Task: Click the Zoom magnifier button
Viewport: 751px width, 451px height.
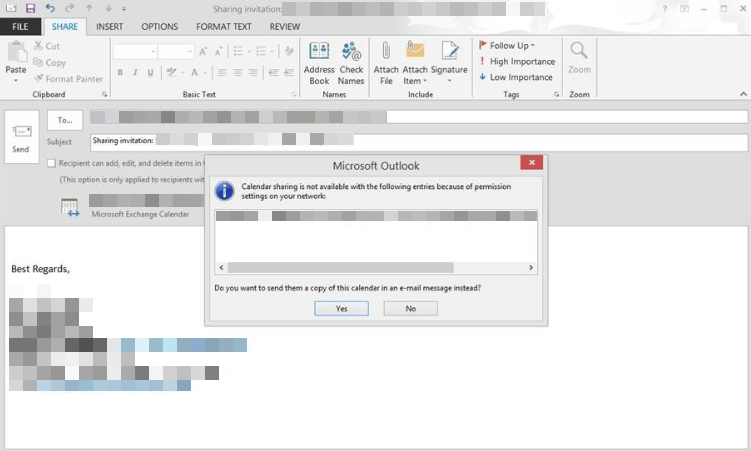Action: coord(579,57)
